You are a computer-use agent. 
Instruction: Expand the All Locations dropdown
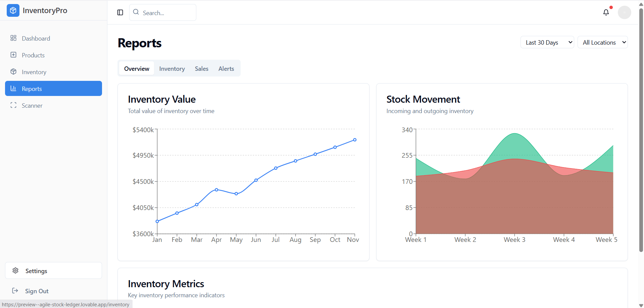point(602,42)
